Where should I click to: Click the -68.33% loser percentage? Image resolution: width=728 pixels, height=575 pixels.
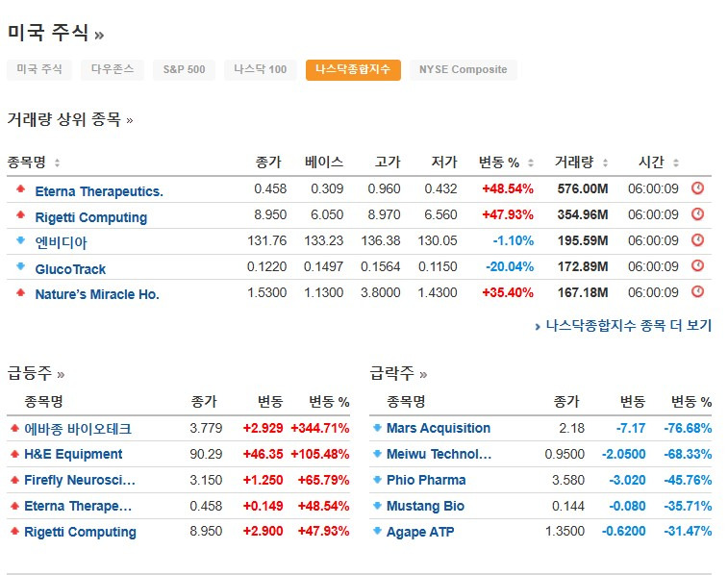[x=688, y=455]
